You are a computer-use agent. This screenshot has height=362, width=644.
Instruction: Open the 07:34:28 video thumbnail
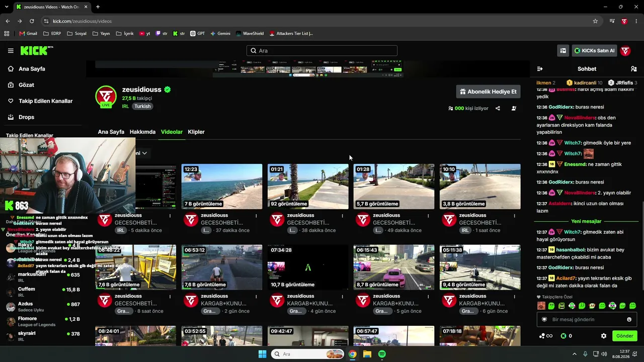click(x=308, y=267)
